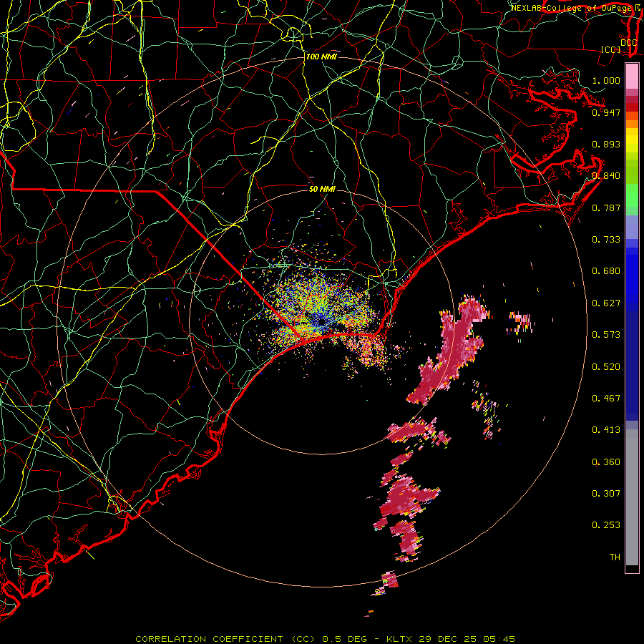Viewport: 644px width, 644px height.
Task: Click the DCC label above the color scale
Action: tap(628, 43)
